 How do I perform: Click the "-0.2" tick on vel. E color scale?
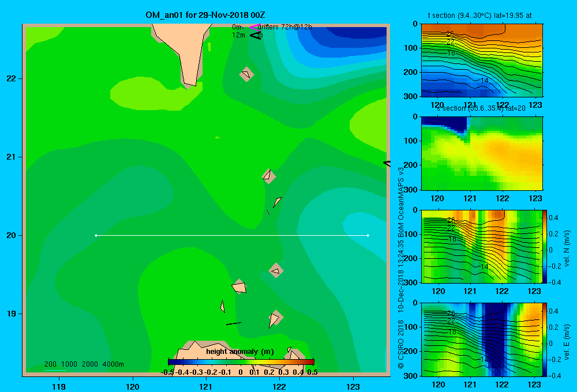[554, 360]
